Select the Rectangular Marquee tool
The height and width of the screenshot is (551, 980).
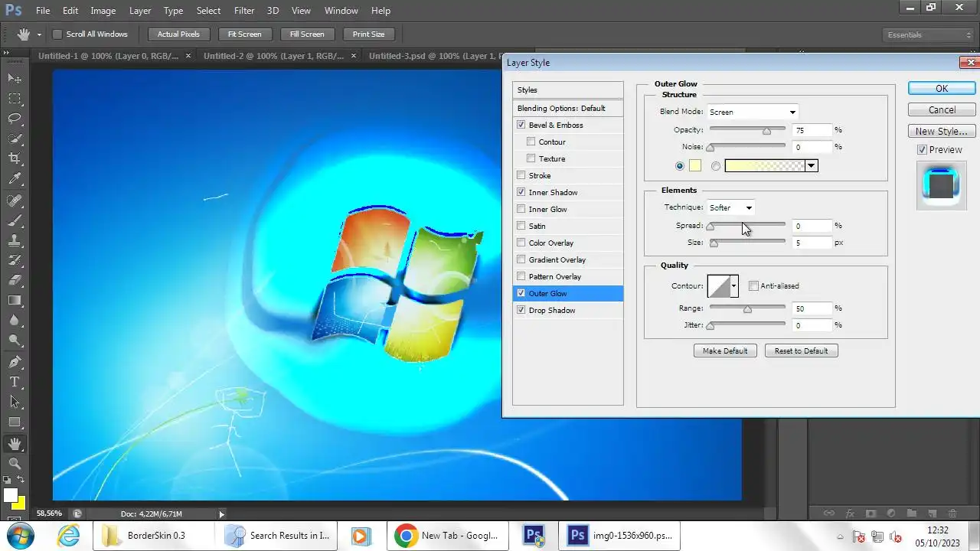(15, 99)
